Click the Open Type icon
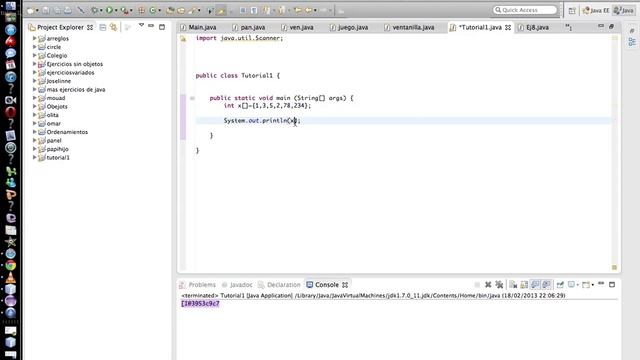Image resolution: width=640 pixels, height=360 pixels. tap(170, 10)
